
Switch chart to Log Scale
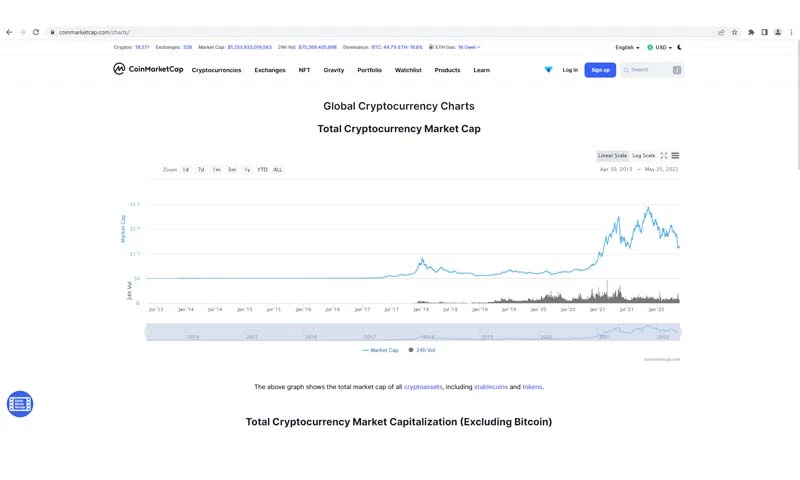coord(643,156)
